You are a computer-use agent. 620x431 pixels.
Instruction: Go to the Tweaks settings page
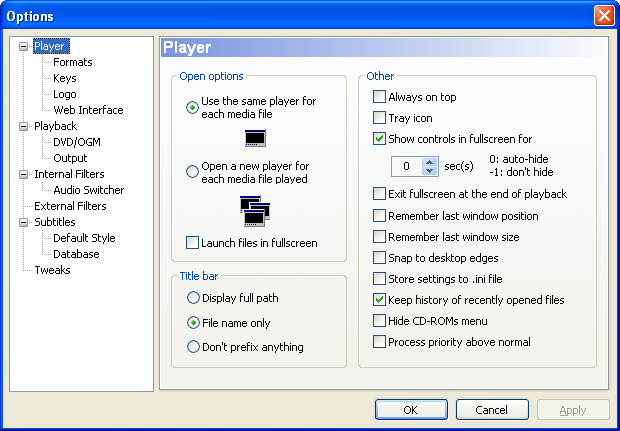coord(52,270)
